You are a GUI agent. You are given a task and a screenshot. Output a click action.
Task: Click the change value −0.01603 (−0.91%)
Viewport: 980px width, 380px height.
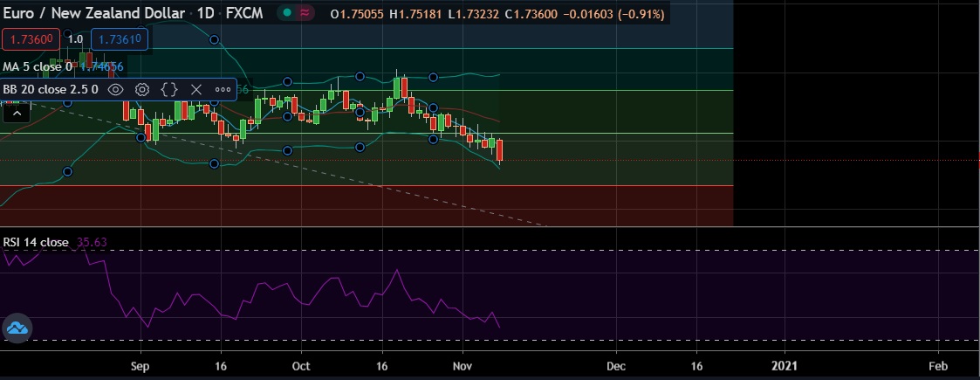tap(614, 13)
